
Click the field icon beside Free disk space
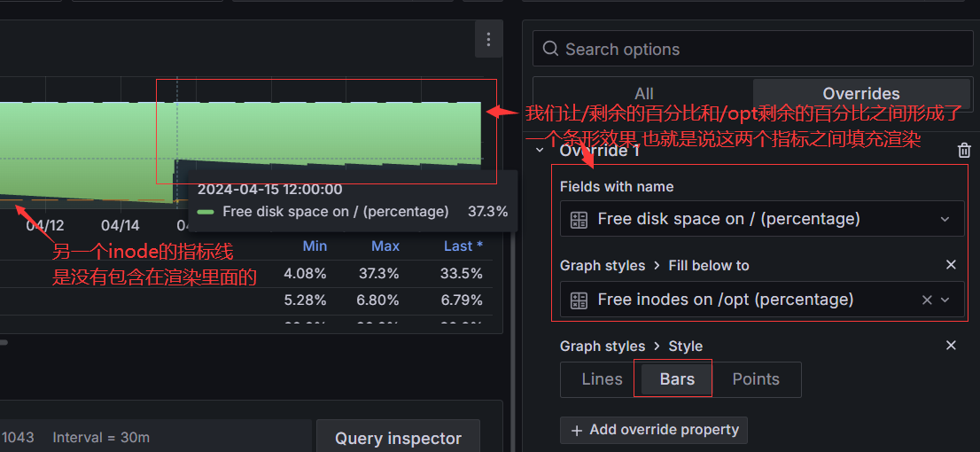pyautogui.click(x=579, y=220)
